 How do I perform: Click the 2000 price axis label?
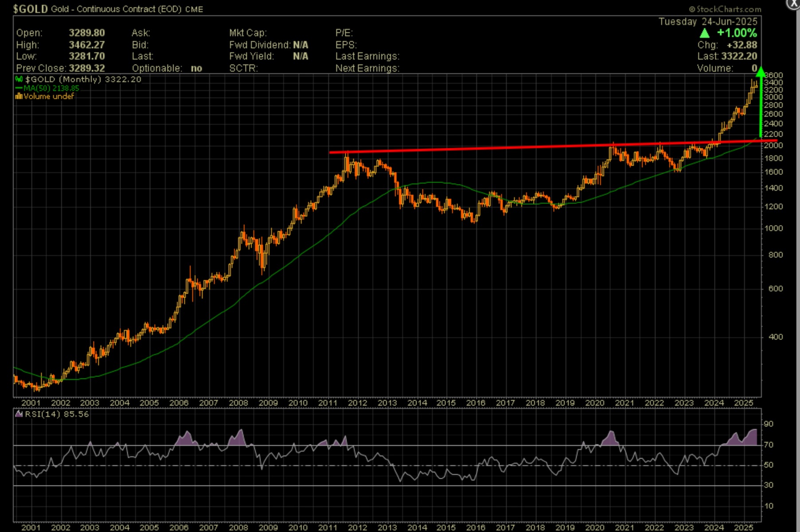[x=774, y=145]
